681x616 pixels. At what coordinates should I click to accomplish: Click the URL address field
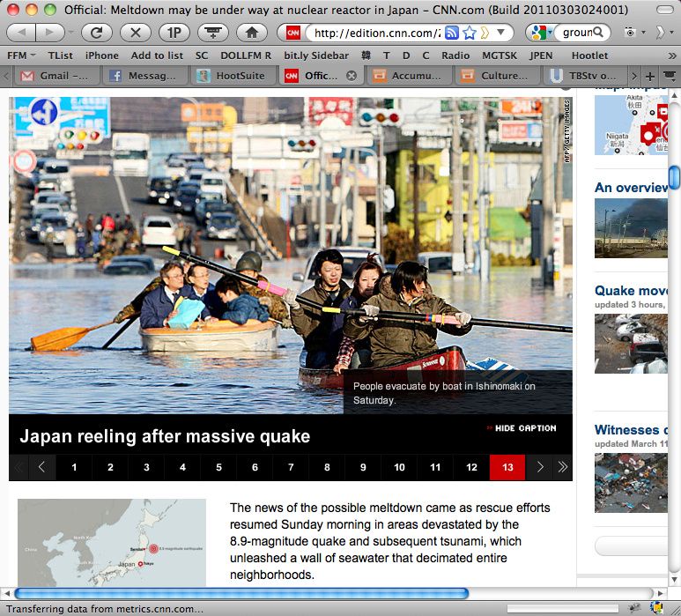(375, 33)
